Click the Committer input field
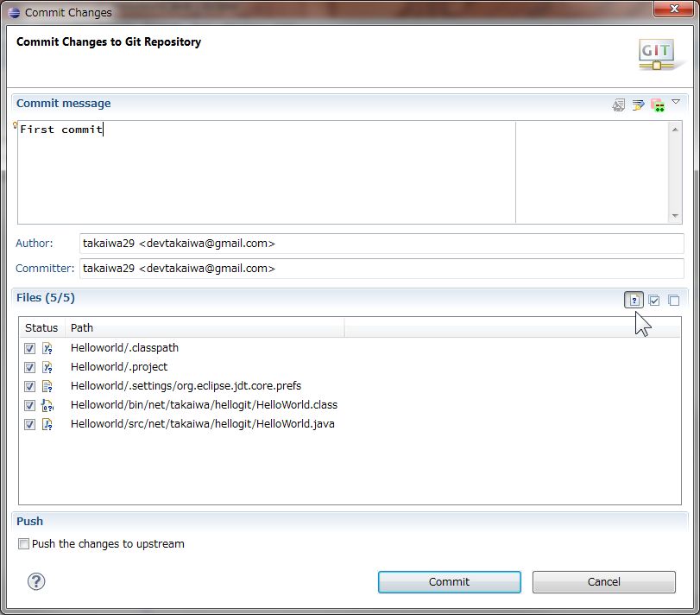700x615 pixels. pos(382,269)
